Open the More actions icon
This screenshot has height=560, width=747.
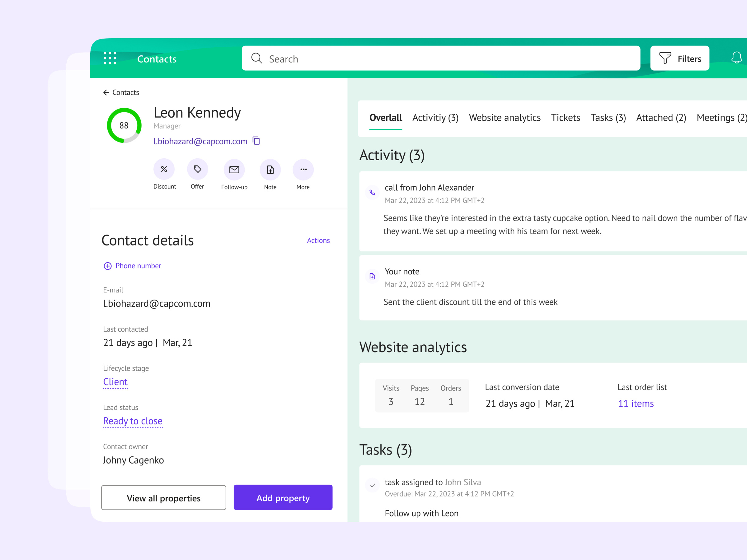tap(303, 170)
